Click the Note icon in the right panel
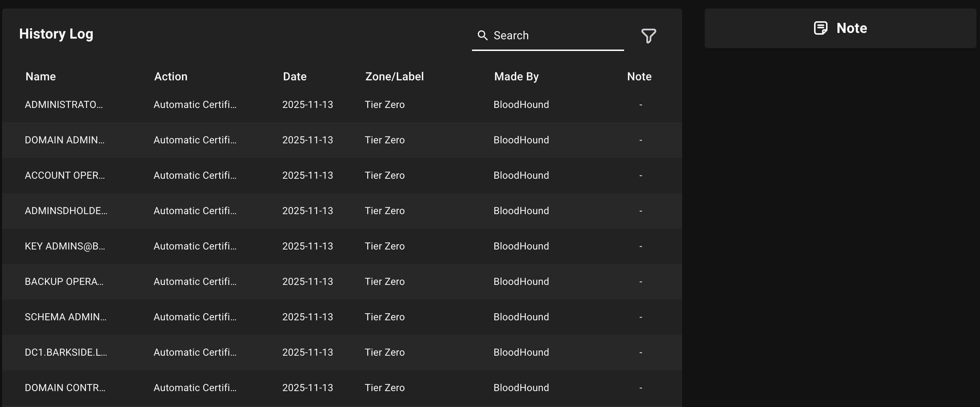980x407 pixels. pos(821,28)
